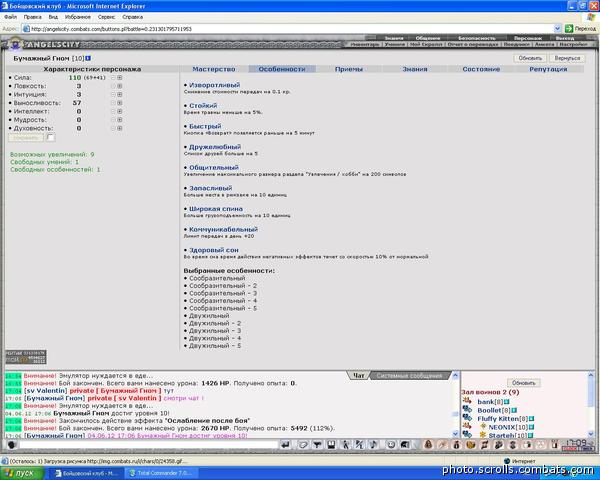Screen dimensions: 600x480
Task: Toggle the music note sound icon
Action: tap(373, 444)
